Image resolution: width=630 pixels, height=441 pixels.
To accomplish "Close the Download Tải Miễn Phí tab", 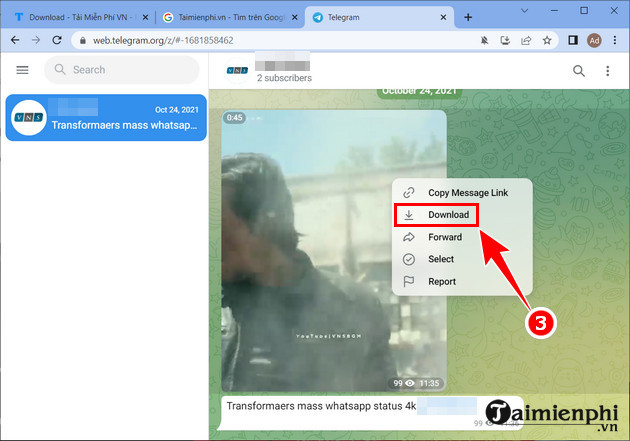I will 145,17.
